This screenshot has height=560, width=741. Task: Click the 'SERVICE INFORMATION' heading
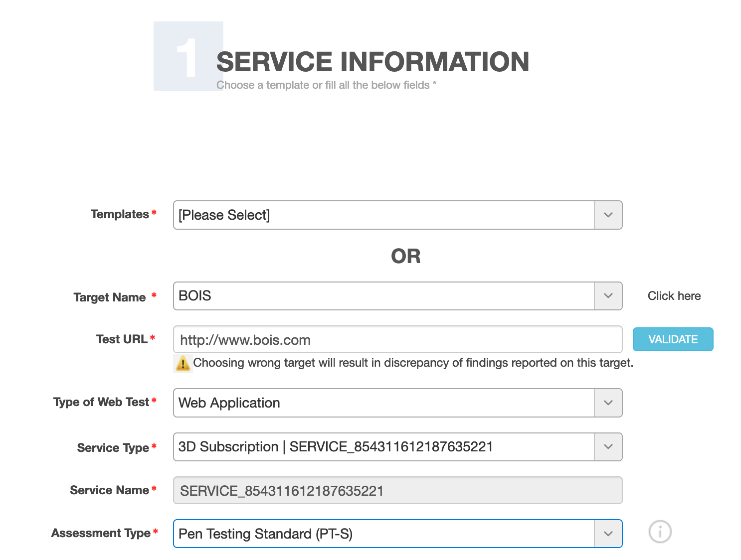click(372, 62)
